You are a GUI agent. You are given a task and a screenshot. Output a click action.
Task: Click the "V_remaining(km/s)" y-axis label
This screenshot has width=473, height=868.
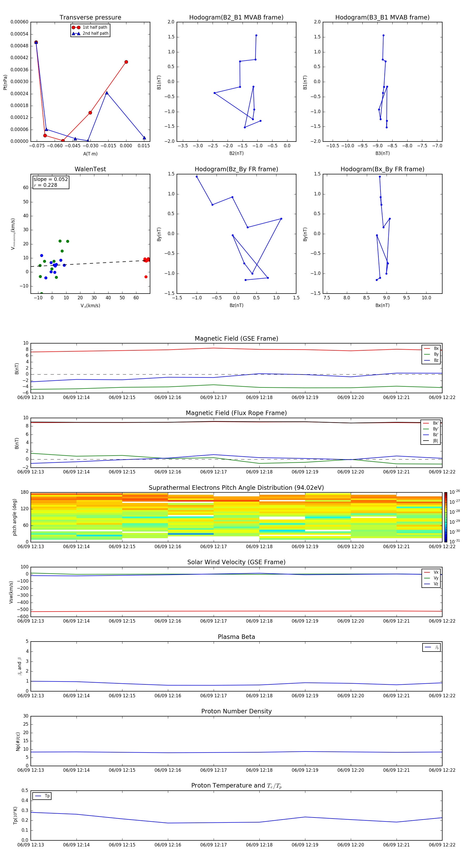(13, 234)
